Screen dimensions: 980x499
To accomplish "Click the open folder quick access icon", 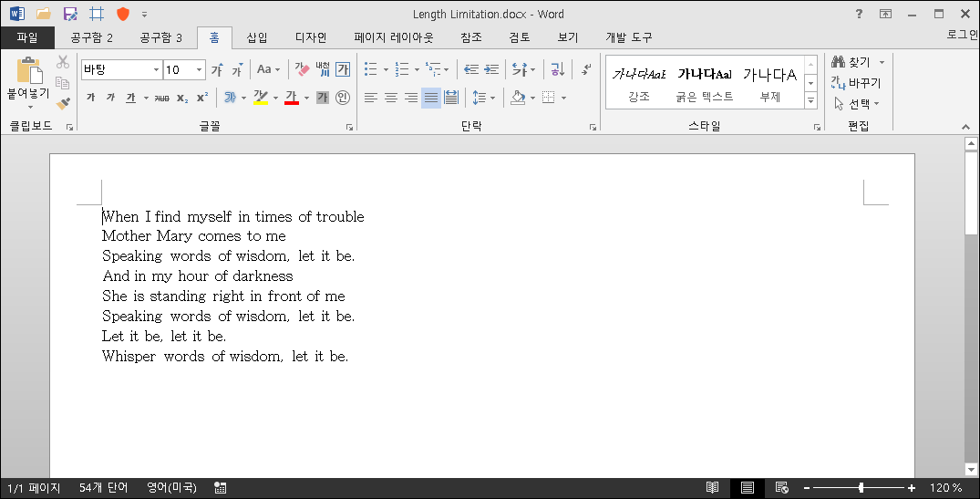I will 43,13.
